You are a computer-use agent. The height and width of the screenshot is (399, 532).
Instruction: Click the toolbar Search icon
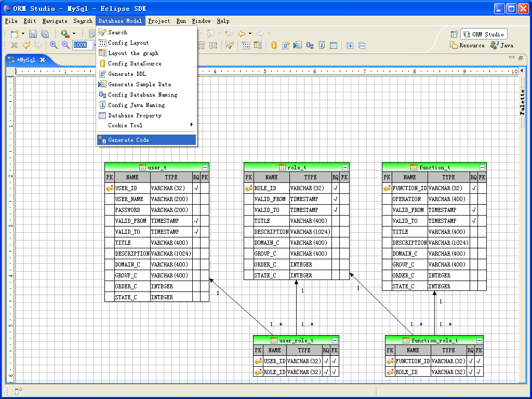tap(229, 45)
